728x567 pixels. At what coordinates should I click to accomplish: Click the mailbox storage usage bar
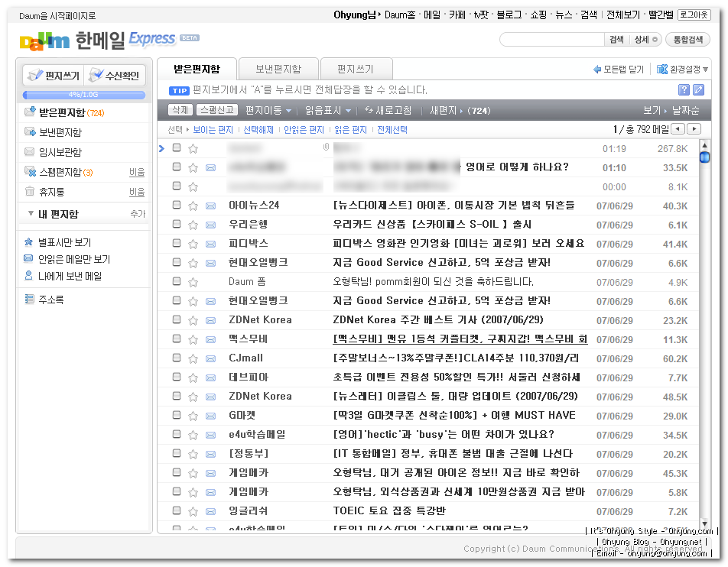click(x=84, y=95)
